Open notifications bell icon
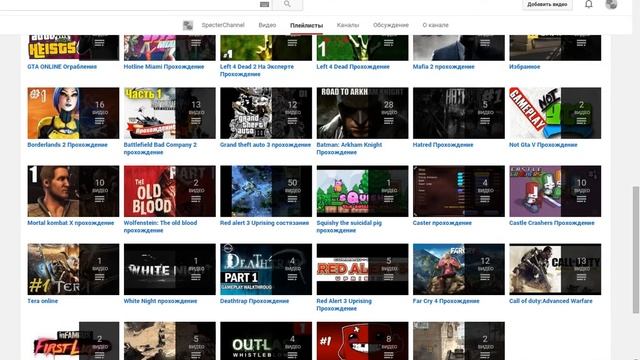Image resolution: width=640 pixels, height=360 pixels. point(589,4)
